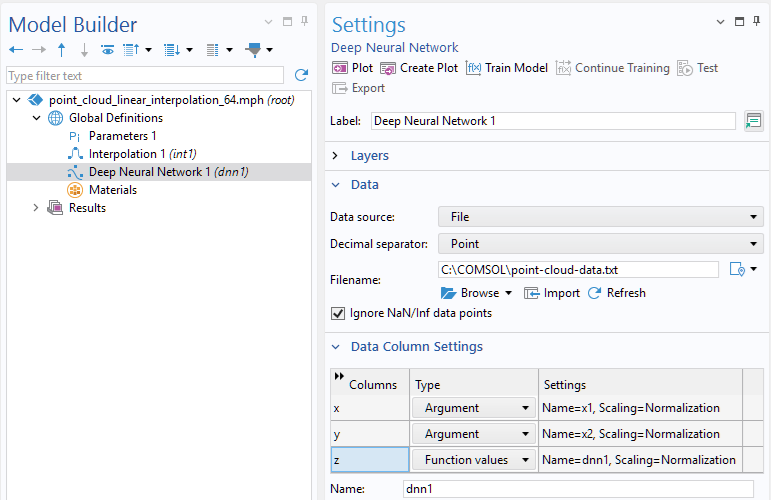
Task: Click the Test button
Action: pos(697,68)
